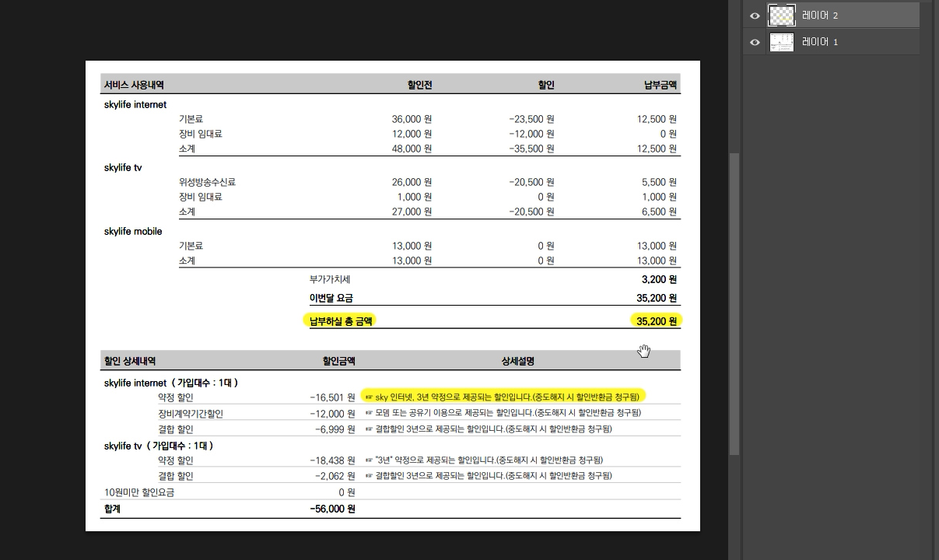This screenshot has width=939, height=560.
Task: Click the 레이어 1 layer name
Action: (820, 42)
